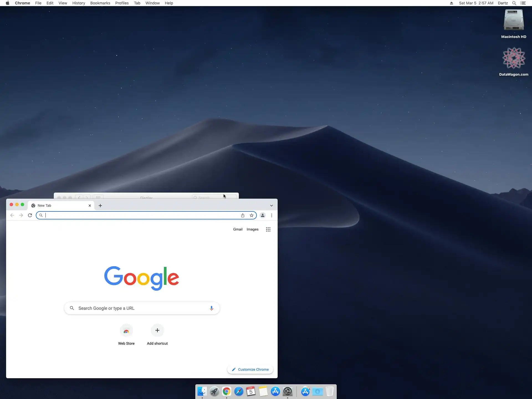Launch Safari from the Dock
Viewport: 532px width, 399px height.
239,391
